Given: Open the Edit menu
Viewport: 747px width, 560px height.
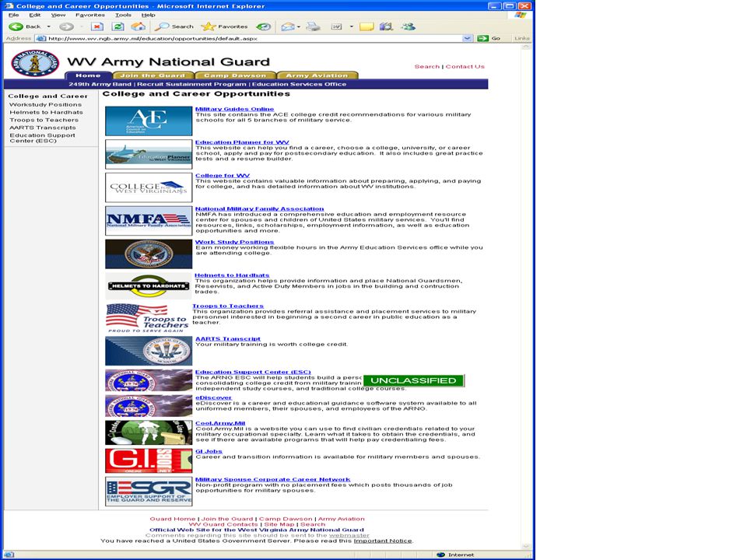Looking at the screenshot, I should (34, 15).
